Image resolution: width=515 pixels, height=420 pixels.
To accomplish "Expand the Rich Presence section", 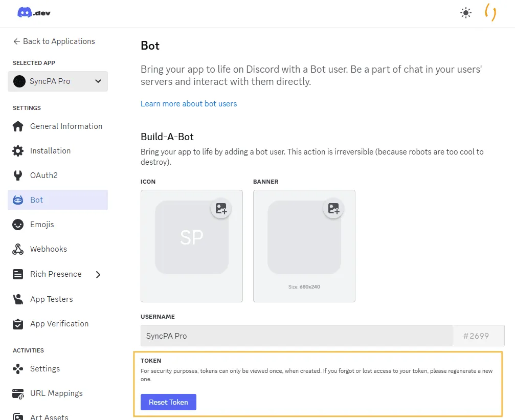I will [x=98, y=274].
